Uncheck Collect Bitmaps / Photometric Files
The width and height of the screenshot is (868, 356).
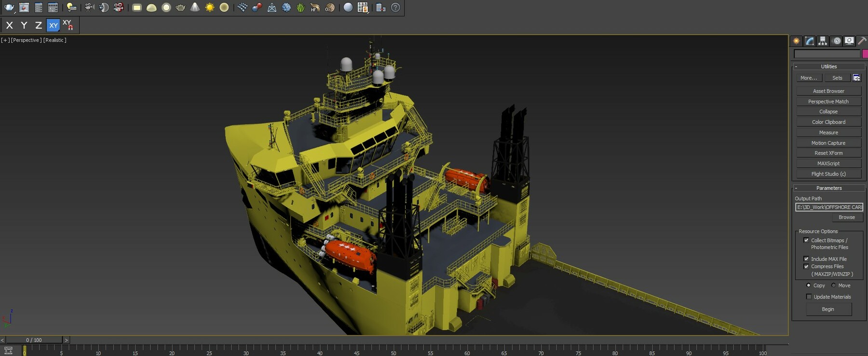point(806,240)
